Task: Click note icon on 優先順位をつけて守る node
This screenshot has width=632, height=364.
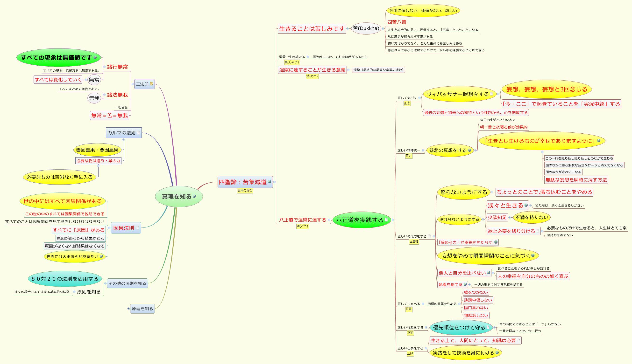Action: point(488,327)
